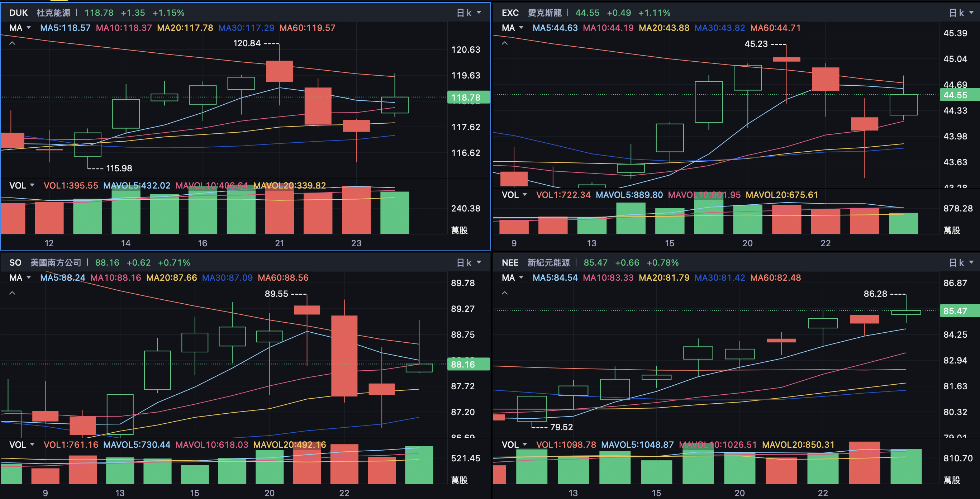Click the MA5:118.57 label in the DUK chart

pyautogui.click(x=65, y=28)
